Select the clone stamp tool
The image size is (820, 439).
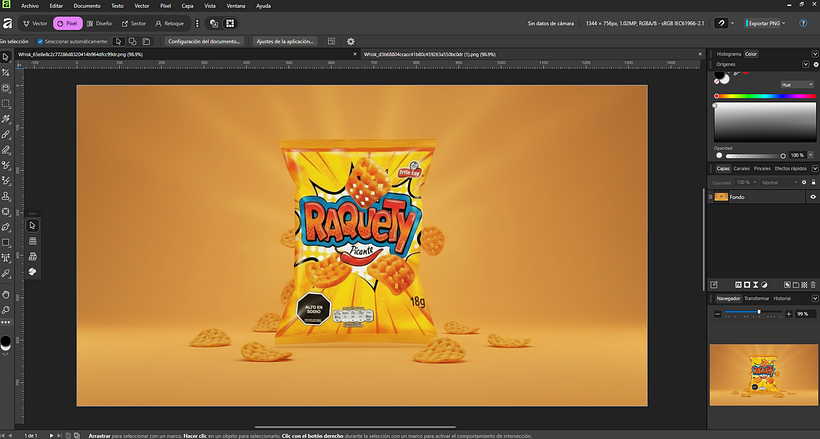tap(6, 196)
